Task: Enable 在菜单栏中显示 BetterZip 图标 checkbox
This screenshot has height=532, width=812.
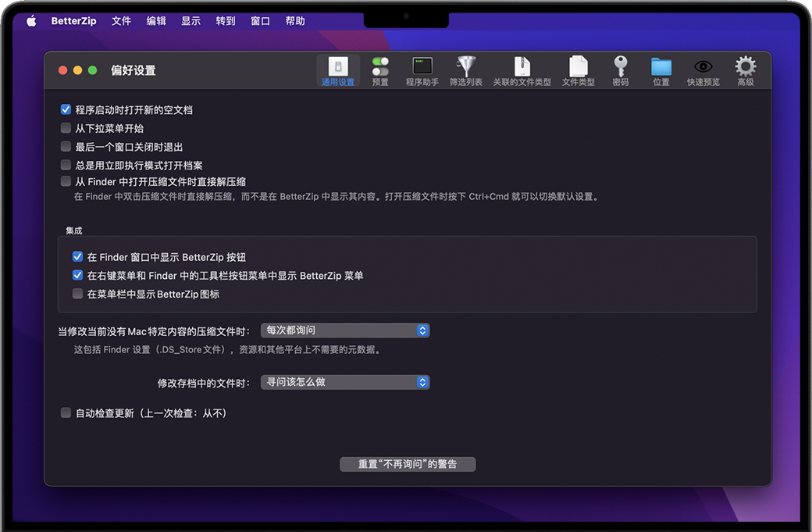Action: (78, 295)
